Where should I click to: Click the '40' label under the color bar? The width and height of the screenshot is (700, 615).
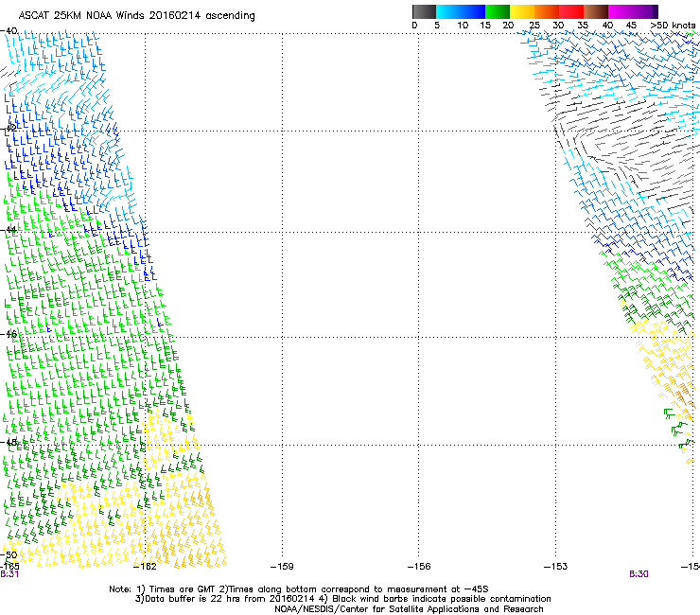pyautogui.click(x=607, y=26)
